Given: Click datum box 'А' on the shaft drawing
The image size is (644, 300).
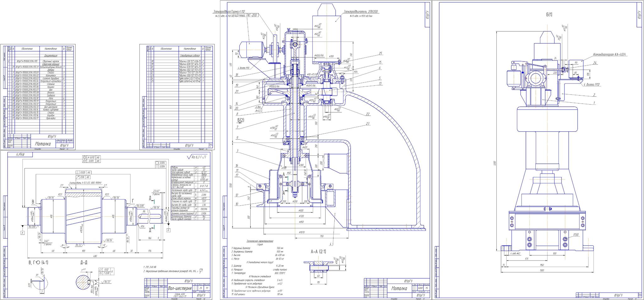Looking at the screenshot, I should click(x=22, y=233).
